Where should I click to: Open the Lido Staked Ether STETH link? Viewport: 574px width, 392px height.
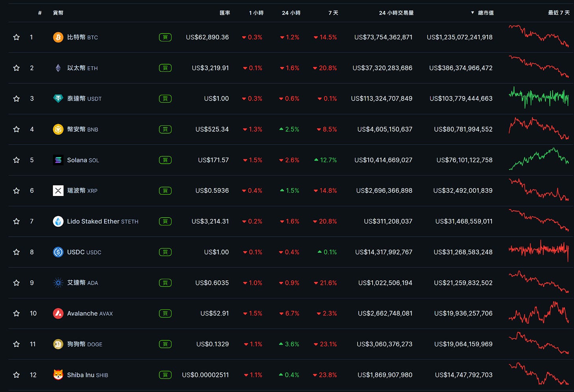pos(102,221)
